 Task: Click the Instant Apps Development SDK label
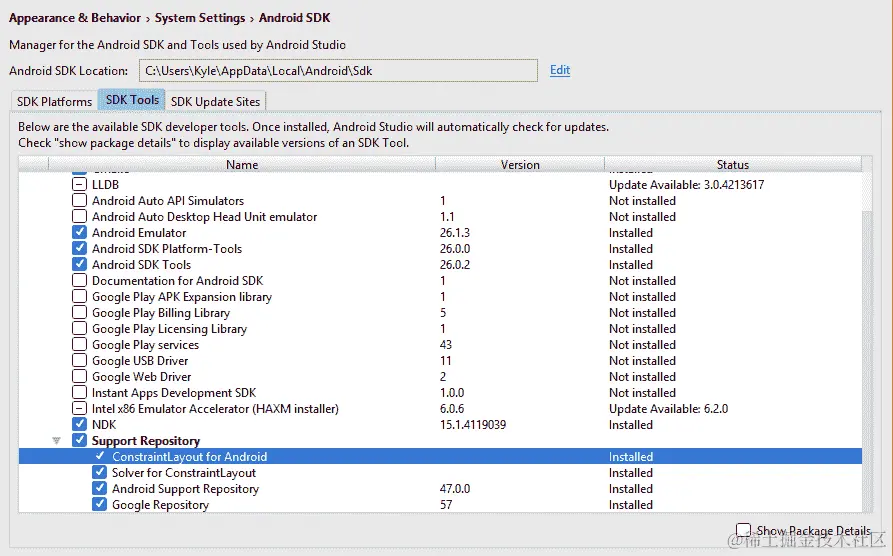(x=174, y=393)
